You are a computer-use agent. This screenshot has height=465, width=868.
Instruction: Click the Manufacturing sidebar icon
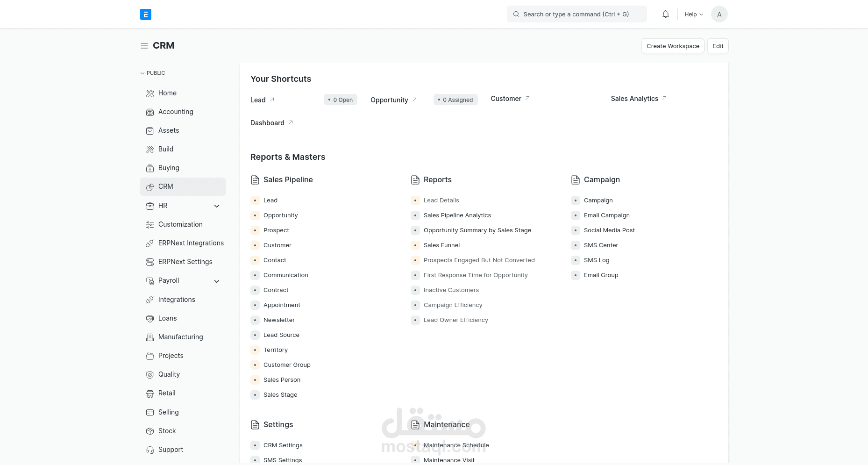149,337
